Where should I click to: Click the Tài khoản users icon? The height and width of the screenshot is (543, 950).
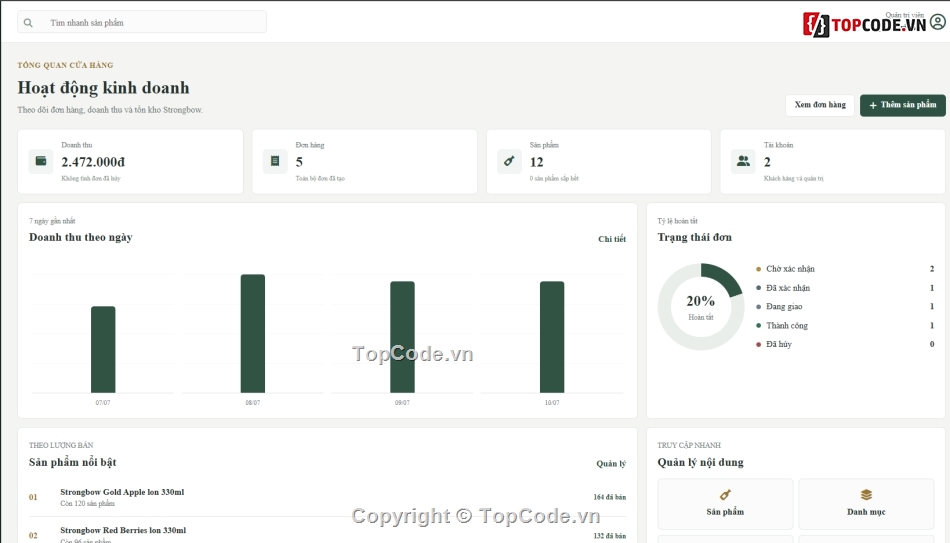743,161
